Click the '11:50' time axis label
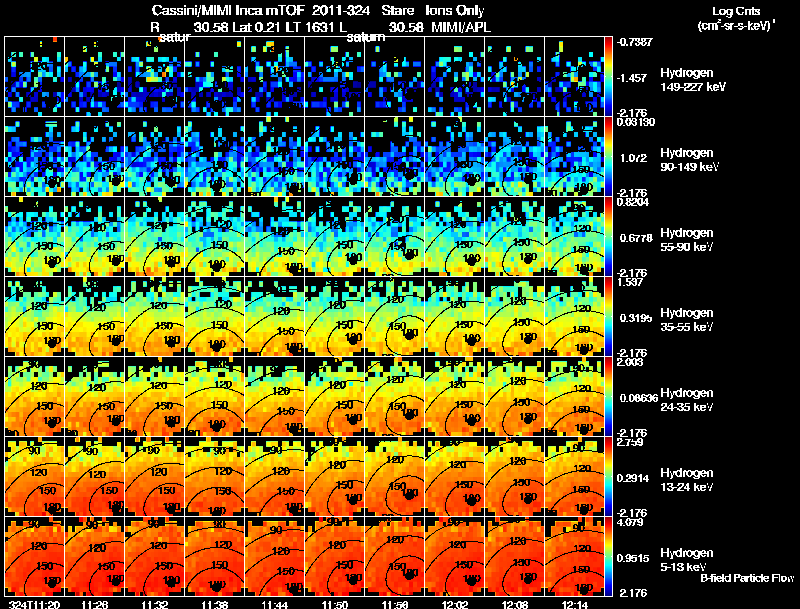The width and height of the screenshot is (800, 609). click(335, 605)
